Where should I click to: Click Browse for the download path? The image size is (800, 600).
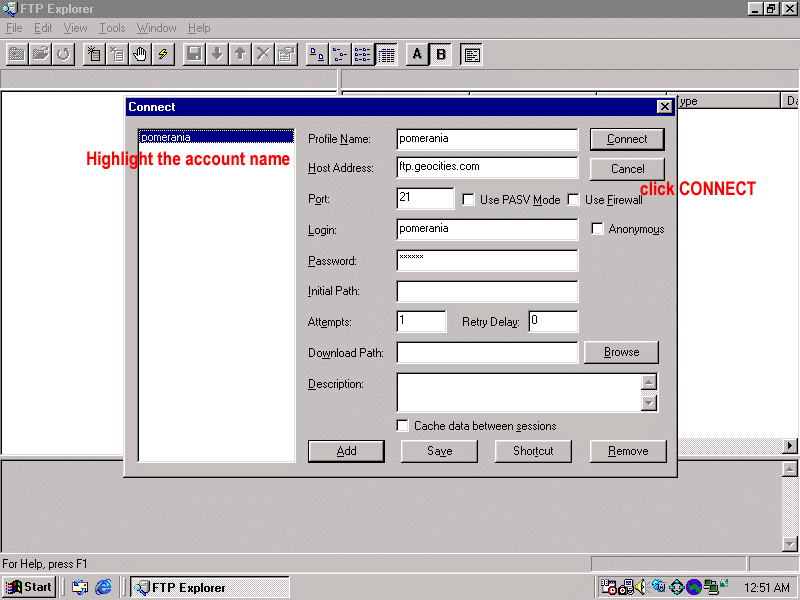[621, 352]
